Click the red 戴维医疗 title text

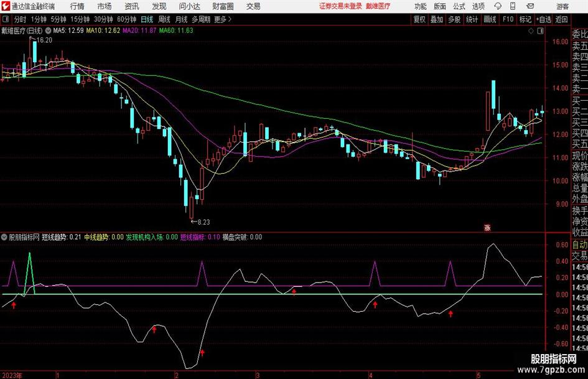click(x=378, y=6)
